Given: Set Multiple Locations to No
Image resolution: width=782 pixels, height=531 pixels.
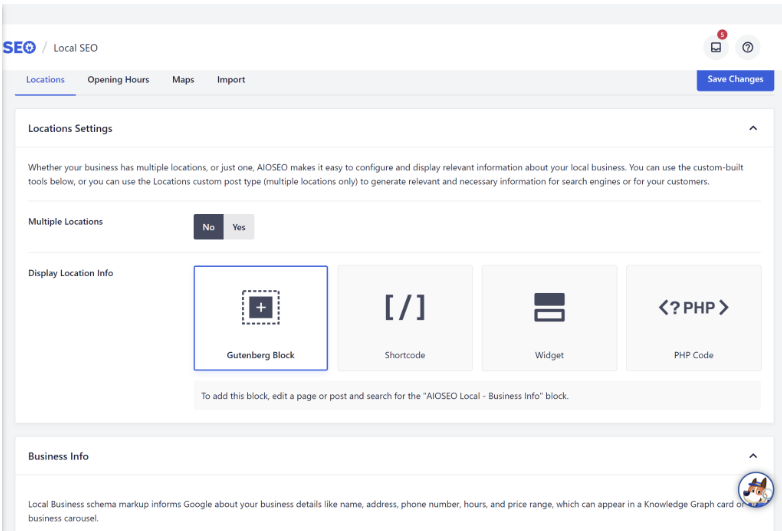Looking at the screenshot, I should click(x=208, y=227).
